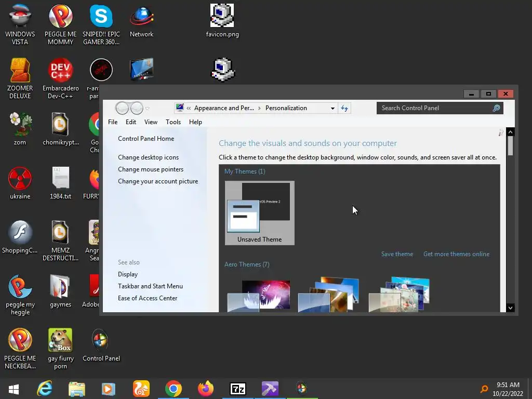Click Save theme link
Image resolution: width=532 pixels, height=399 pixels.
(397, 254)
